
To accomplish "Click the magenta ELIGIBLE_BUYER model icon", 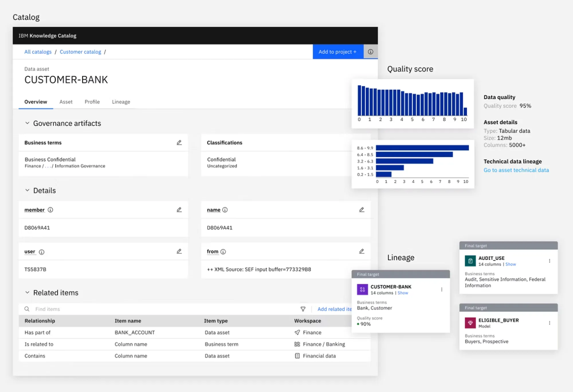I will pos(470,323).
